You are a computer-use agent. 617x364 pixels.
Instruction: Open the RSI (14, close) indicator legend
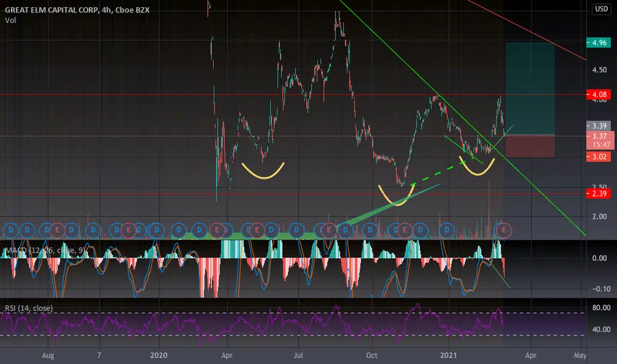28,308
